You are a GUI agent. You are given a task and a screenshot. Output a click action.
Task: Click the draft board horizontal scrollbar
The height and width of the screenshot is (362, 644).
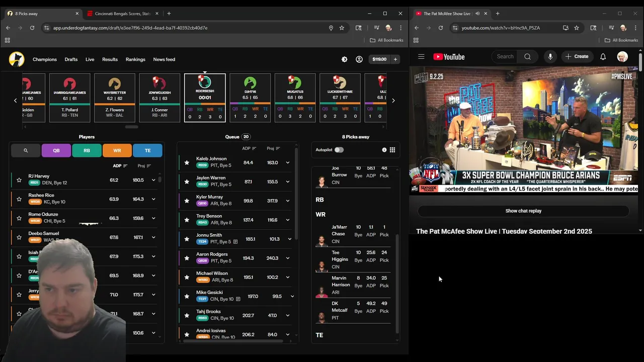point(131,127)
